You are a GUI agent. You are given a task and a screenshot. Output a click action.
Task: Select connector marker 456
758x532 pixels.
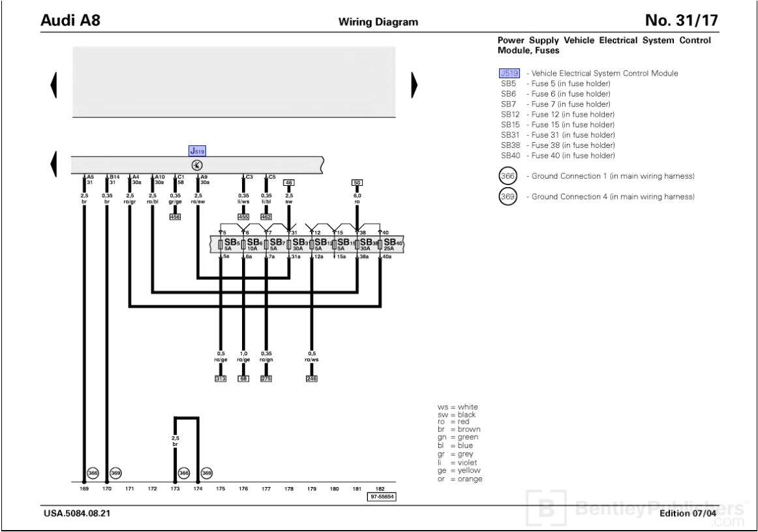[x=174, y=216]
